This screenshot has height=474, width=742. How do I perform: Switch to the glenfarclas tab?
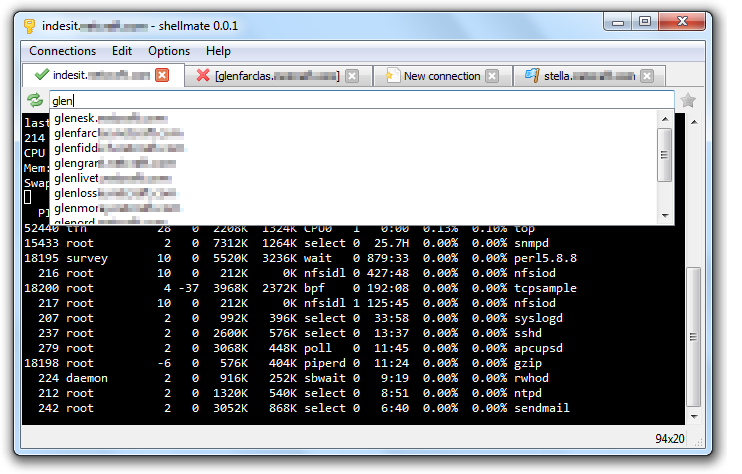[277, 76]
